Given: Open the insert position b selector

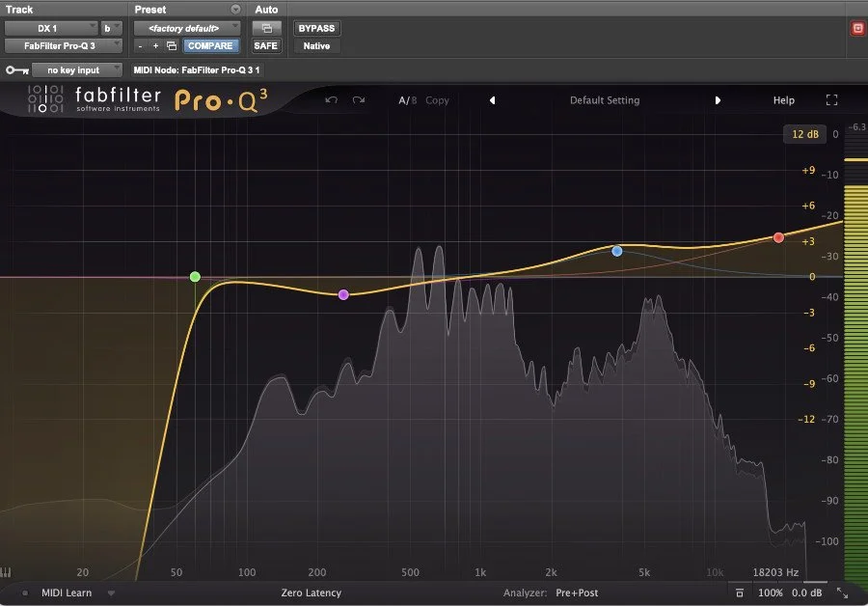Looking at the screenshot, I should (111, 28).
